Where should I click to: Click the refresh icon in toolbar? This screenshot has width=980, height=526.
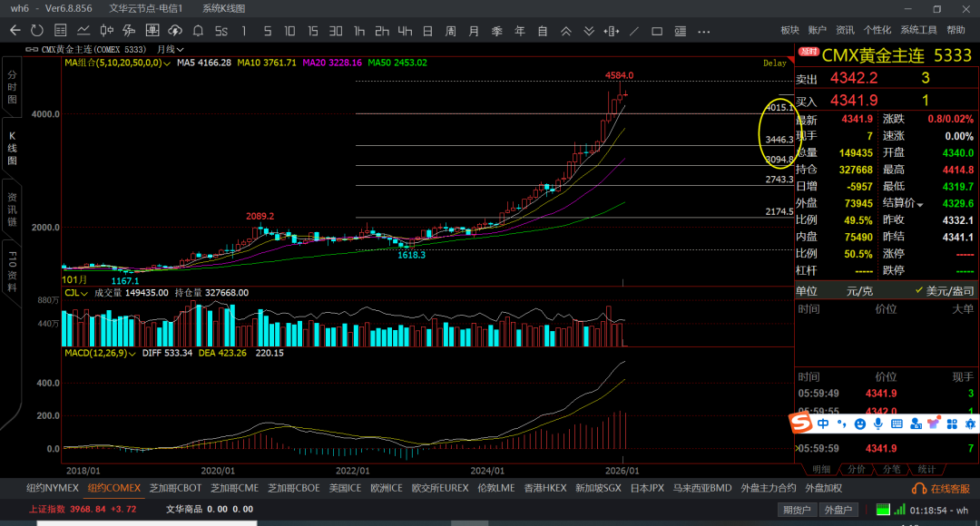pyautogui.click(x=37, y=31)
